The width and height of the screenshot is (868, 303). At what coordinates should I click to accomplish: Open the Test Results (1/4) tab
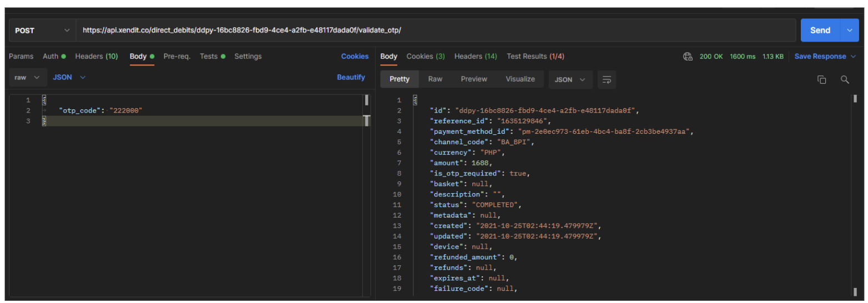pos(536,56)
